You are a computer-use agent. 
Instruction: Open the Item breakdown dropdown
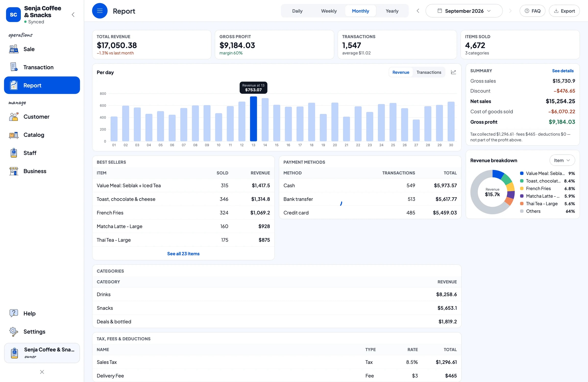coord(562,160)
